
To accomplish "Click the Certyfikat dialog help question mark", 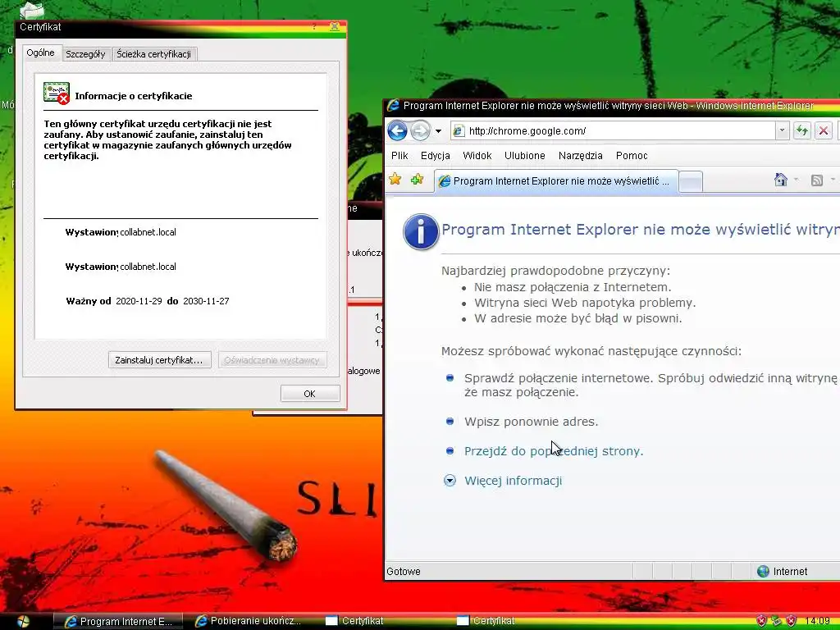I will (x=314, y=26).
